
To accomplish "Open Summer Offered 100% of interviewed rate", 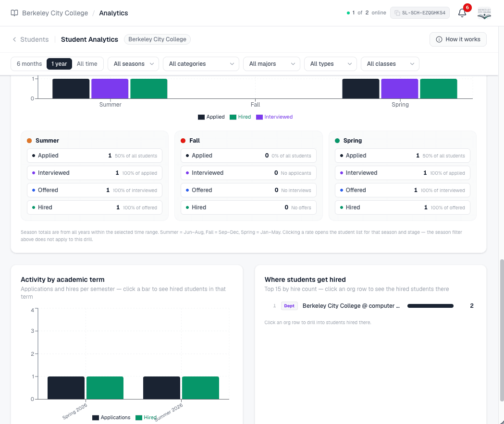I will [x=95, y=190].
